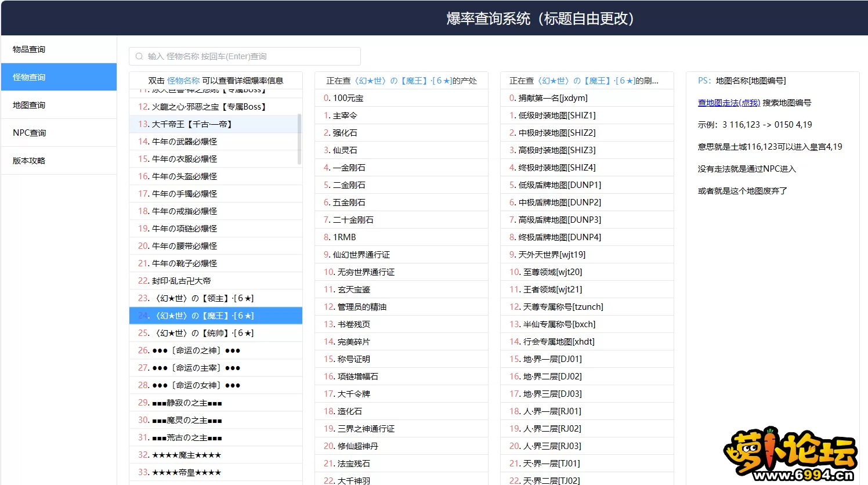Screen dimensions: 868x485
Task: Click drop item 10. 无穷世界通行证
Action: point(402,272)
